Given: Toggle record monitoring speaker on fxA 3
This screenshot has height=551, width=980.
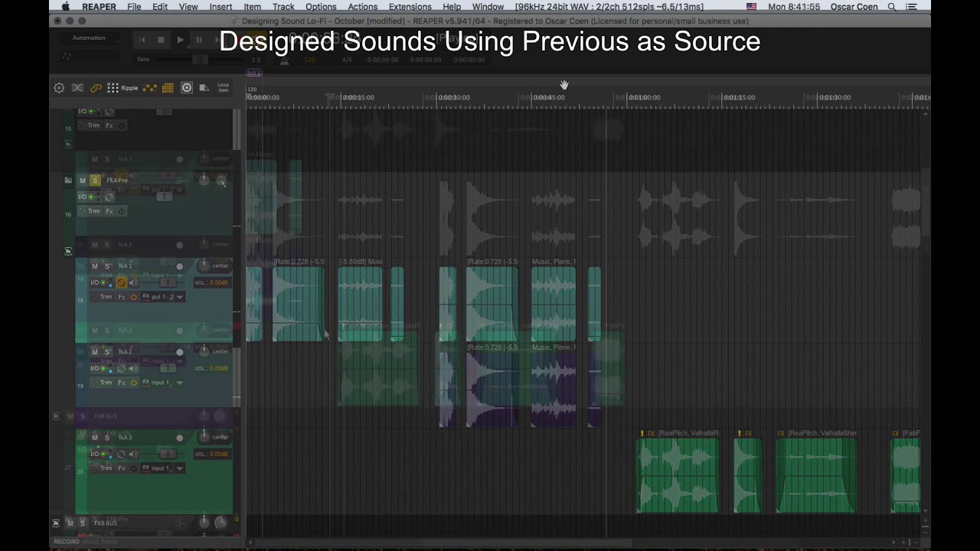Looking at the screenshot, I should click(x=134, y=455).
